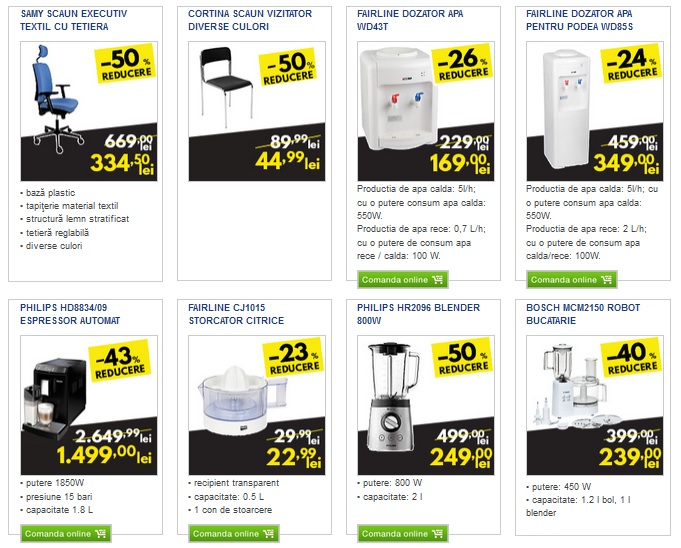Open Philips HR2096 Blender 800W title link
Screen dimensions: 681x548
[418, 313]
